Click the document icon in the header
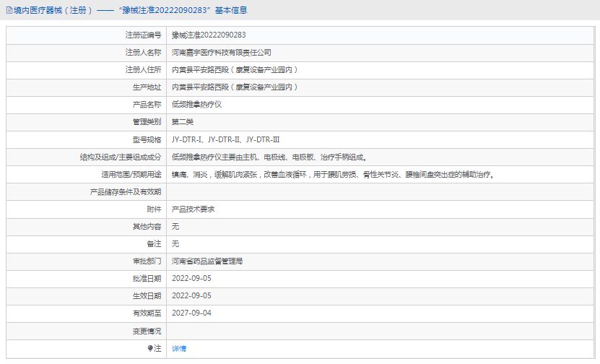600x364 pixels. (x=9, y=10)
